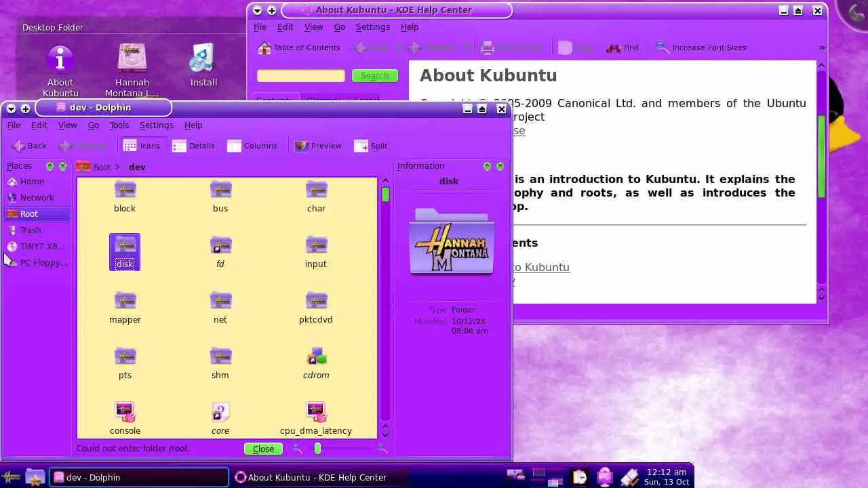Open Help Center Settings menu

tap(372, 27)
